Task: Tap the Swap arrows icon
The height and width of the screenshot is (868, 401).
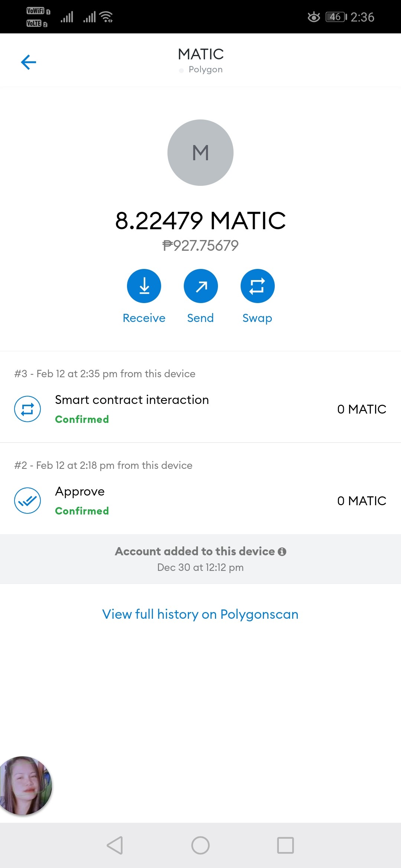Action: pos(258,286)
